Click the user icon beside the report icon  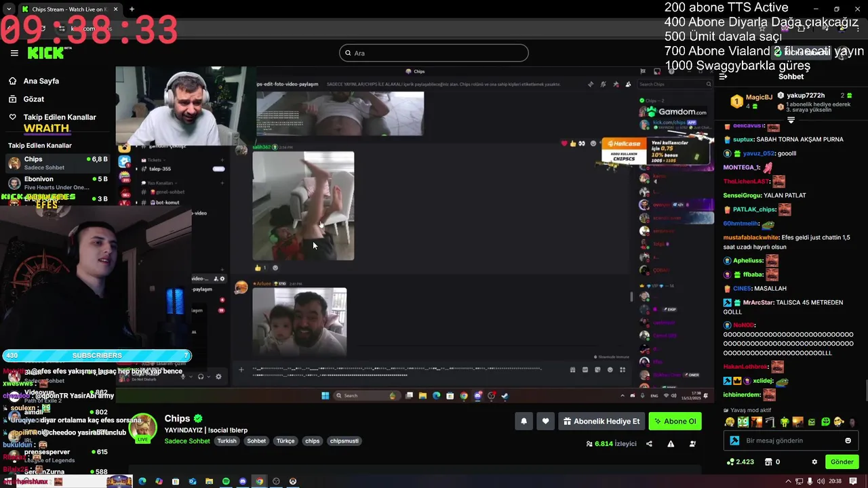(692, 444)
